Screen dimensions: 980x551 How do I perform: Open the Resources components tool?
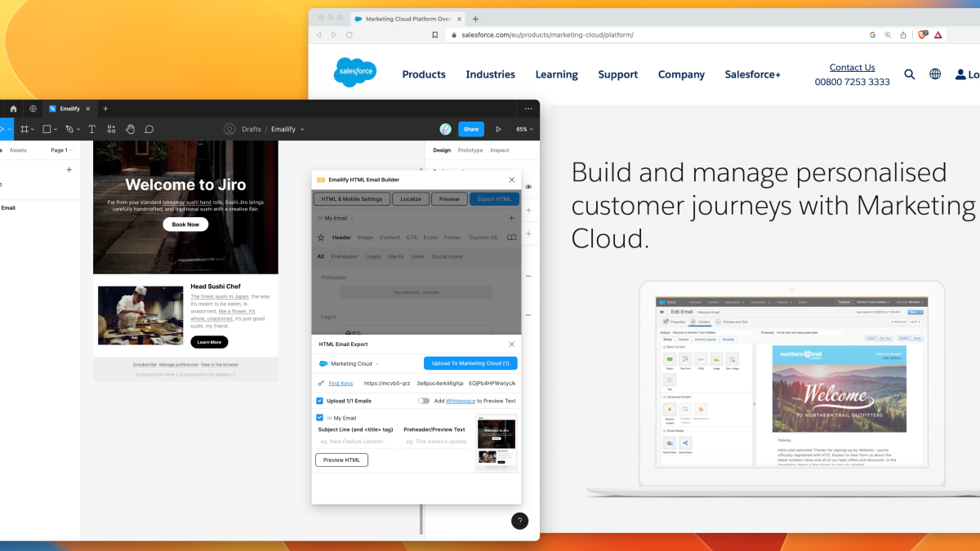[111, 129]
